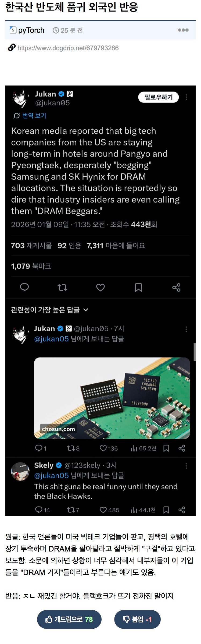Open the chosun.com chip image thumbnail
This screenshot has width=201, height=644.
pos(112,398)
